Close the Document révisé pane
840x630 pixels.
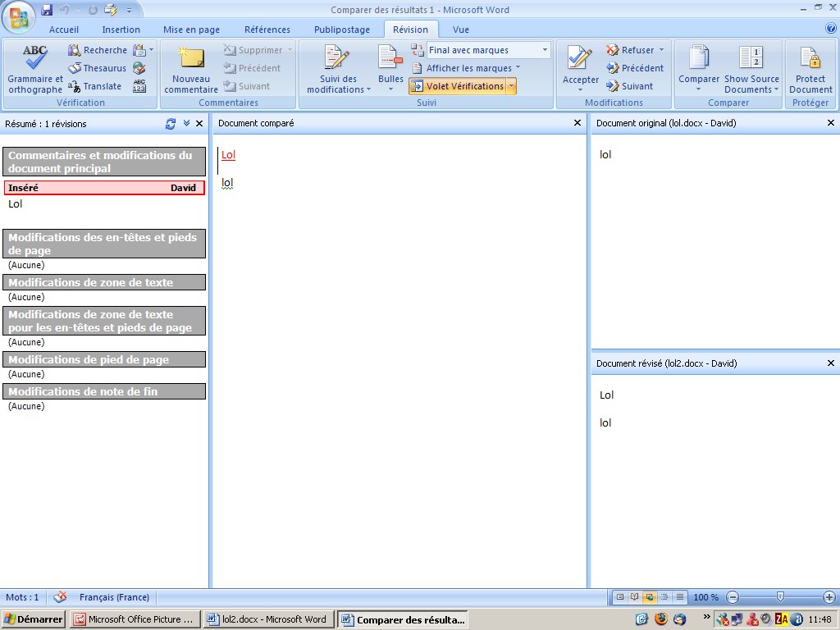(x=831, y=363)
